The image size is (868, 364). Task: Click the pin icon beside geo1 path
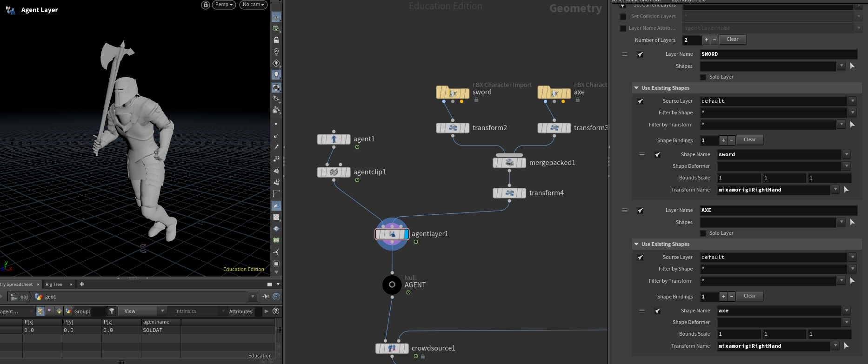pyautogui.click(x=266, y=297)
